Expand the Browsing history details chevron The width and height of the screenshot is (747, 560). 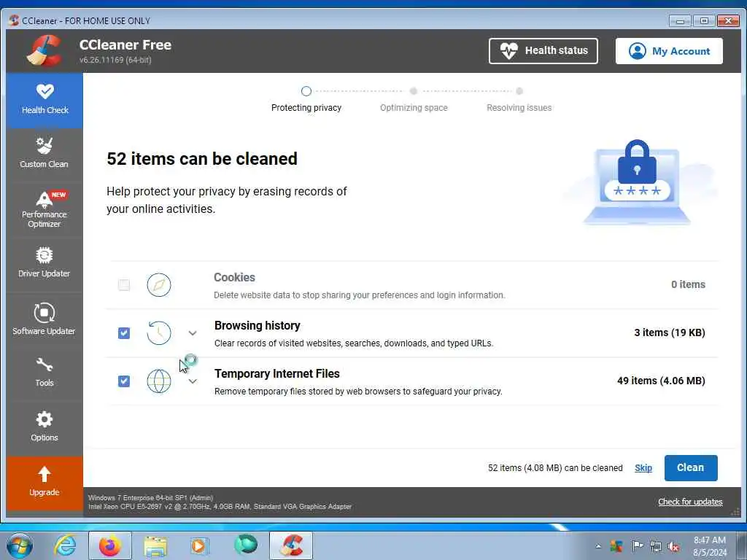click(193, 333)
